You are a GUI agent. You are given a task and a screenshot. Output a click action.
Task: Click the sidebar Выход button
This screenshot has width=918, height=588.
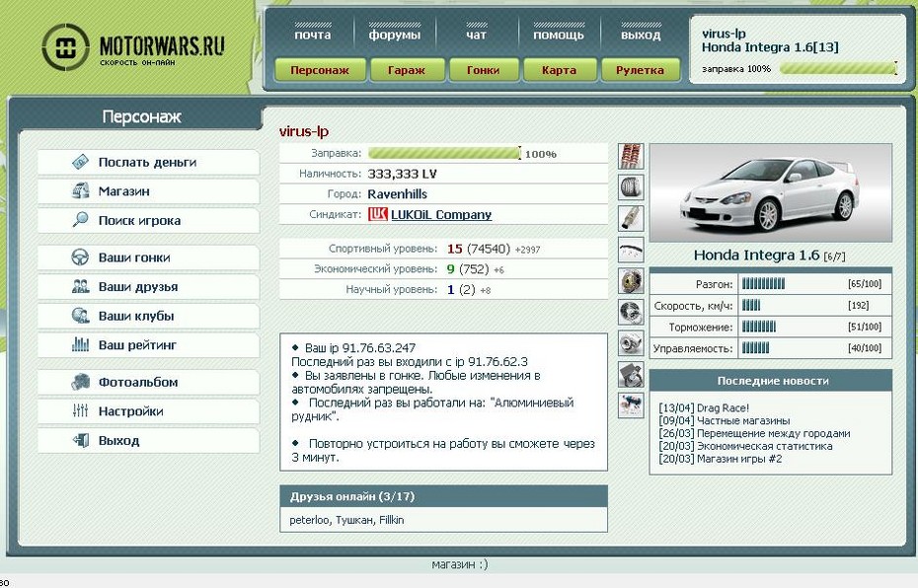click(x=149, y=441)
